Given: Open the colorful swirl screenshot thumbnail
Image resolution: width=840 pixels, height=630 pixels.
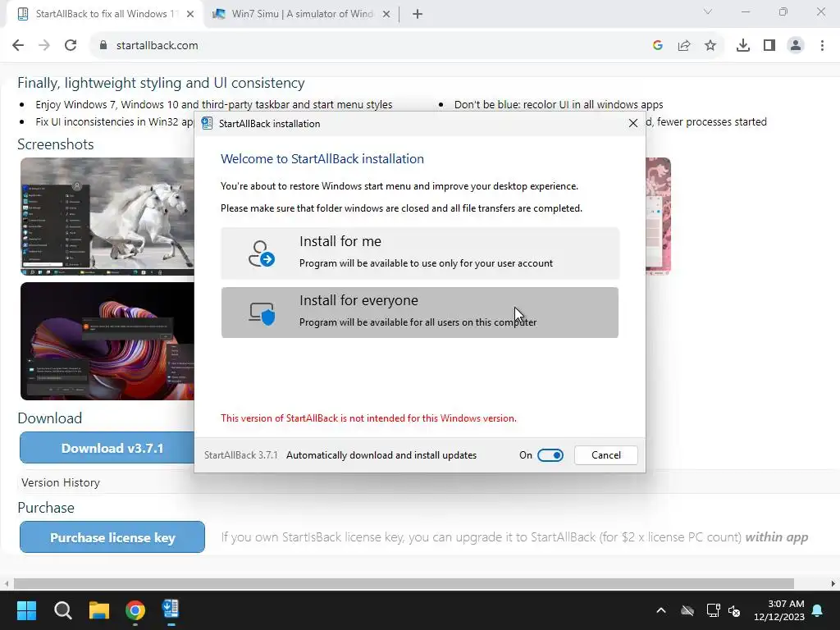Looking at the screenshot, I should point(107,341).
